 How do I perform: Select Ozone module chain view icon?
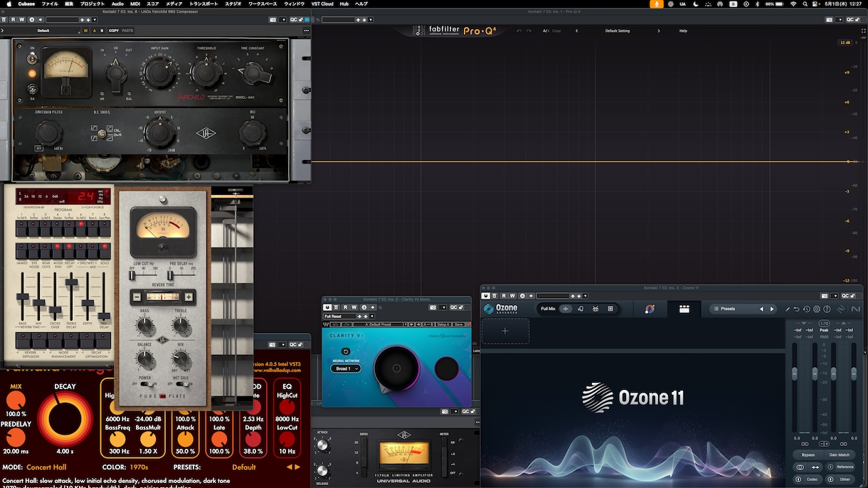click(x=684, y=309)
